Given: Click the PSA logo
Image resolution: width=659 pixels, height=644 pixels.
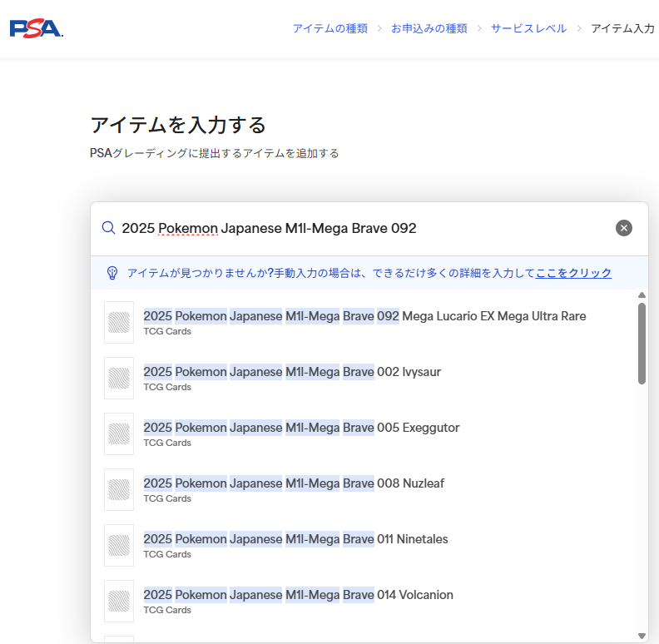Looking at the screenshot, I should (x=36, y=28).
